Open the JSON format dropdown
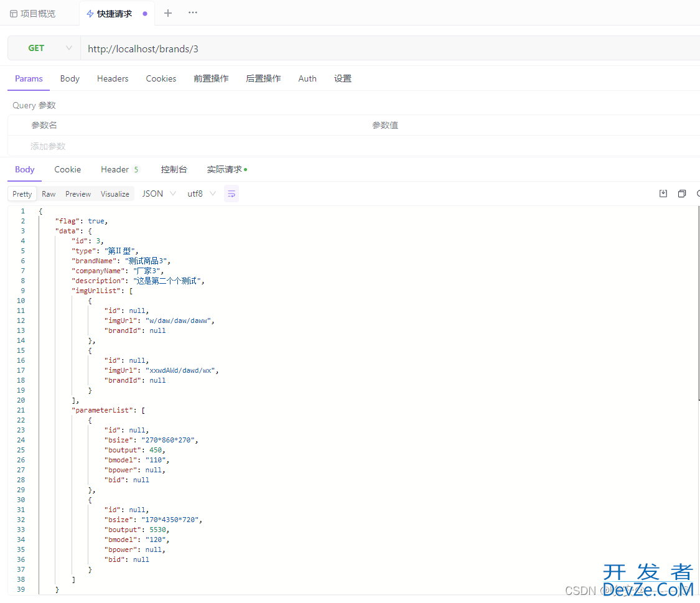Screen dimensions: 700x603 pos(159,194)
